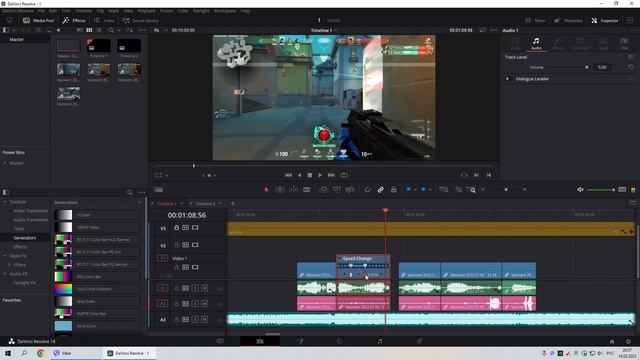
Task: Select the Selection Mode arrow tool
Action: 266,189
